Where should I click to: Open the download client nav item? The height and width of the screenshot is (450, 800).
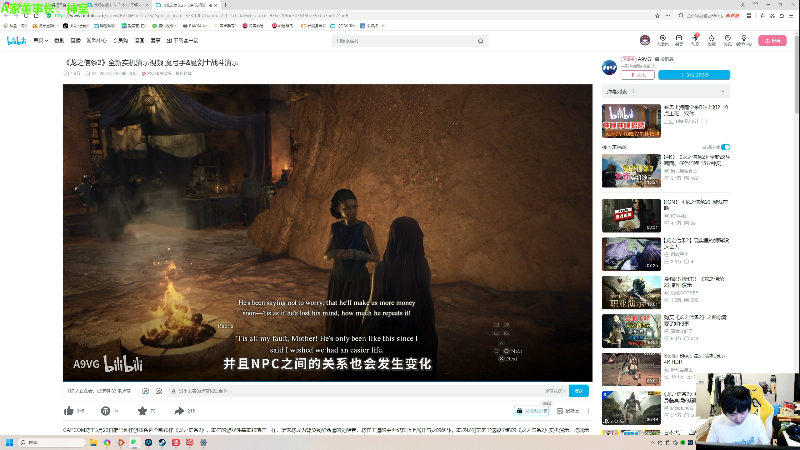tap(182, 40)
